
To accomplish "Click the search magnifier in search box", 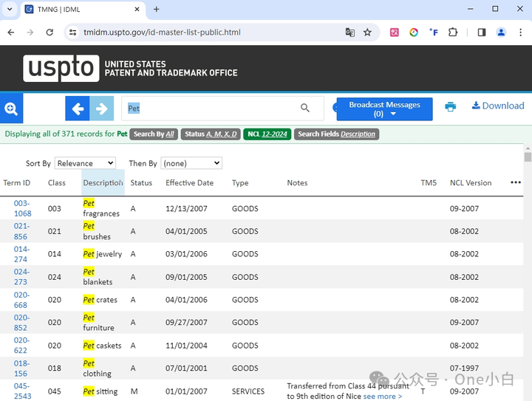I will (x=304, y=108).
